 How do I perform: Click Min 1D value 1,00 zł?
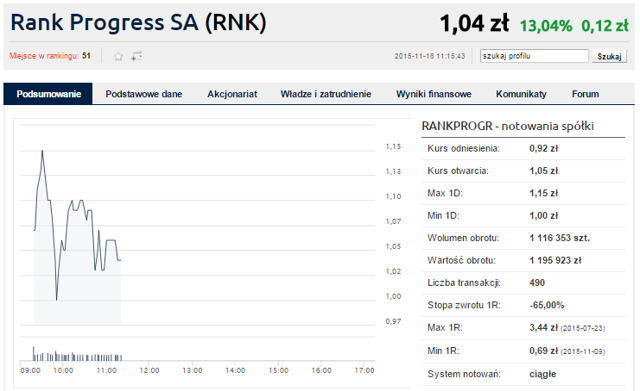tap(543, 216)
